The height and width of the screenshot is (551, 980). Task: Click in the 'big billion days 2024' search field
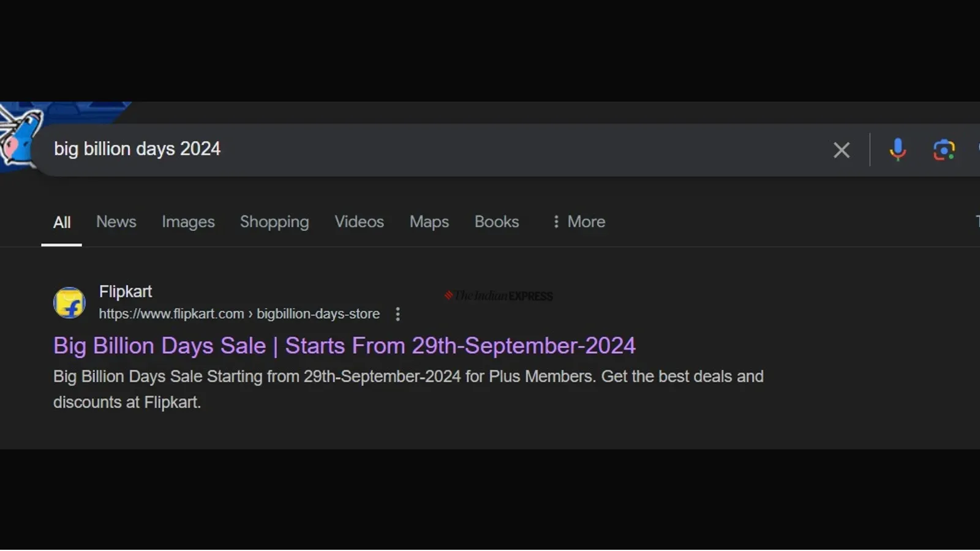pos(429,149)
